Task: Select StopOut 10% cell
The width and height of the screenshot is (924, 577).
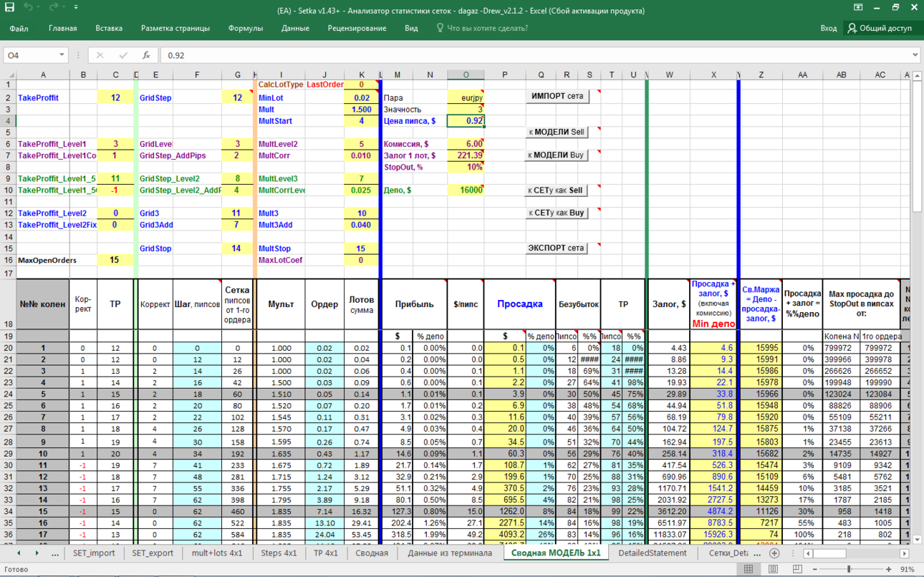Action: point(466,167)
